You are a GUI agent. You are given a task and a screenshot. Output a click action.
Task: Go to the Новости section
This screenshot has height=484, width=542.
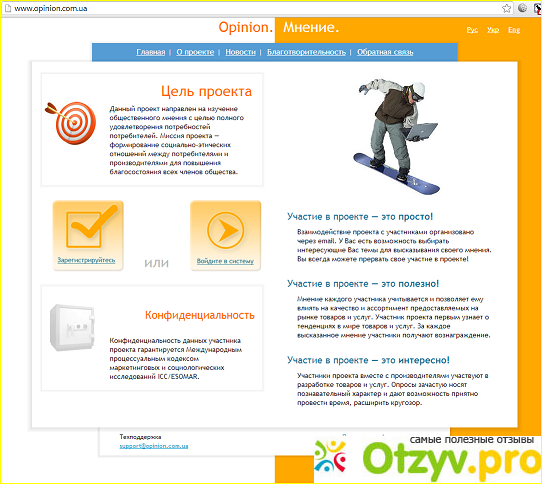pyautogui.click(x=241, y=52)
